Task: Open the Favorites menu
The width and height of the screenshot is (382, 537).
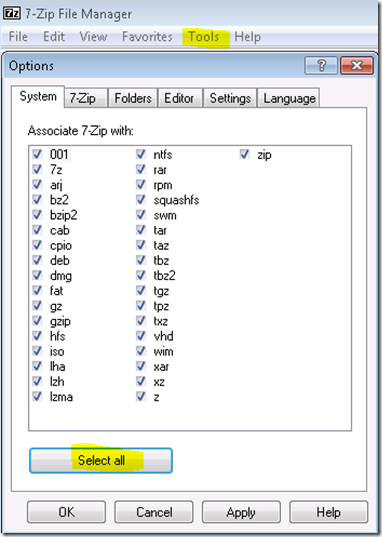Action: click(x=147, y=36)
